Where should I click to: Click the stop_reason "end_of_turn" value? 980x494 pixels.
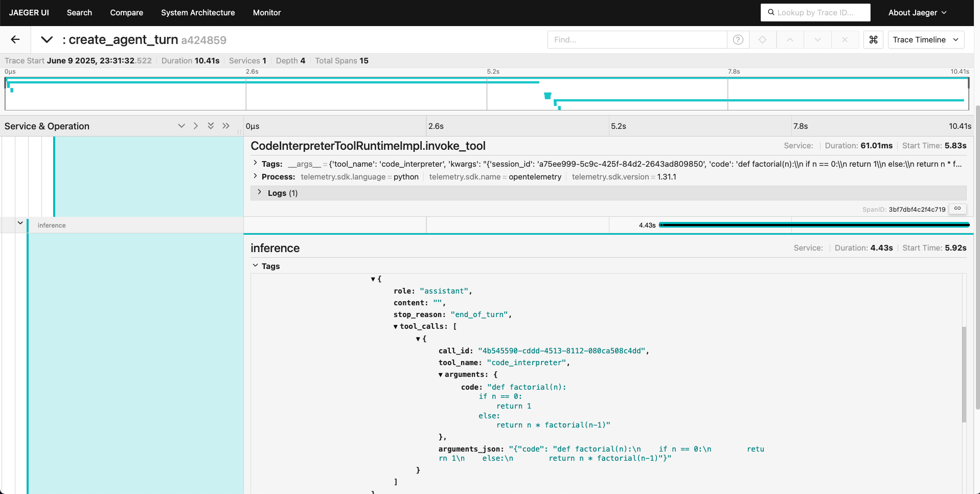(x=480, y=315)
